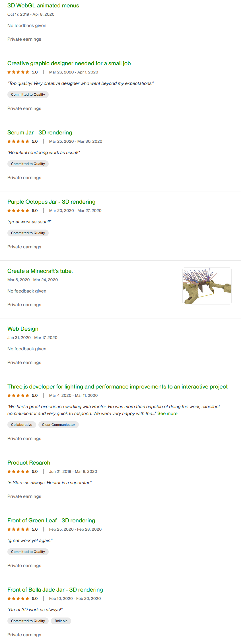Open Front of Bella Jade Jar job
Screen dimensions: 245x644
[55, 590]
